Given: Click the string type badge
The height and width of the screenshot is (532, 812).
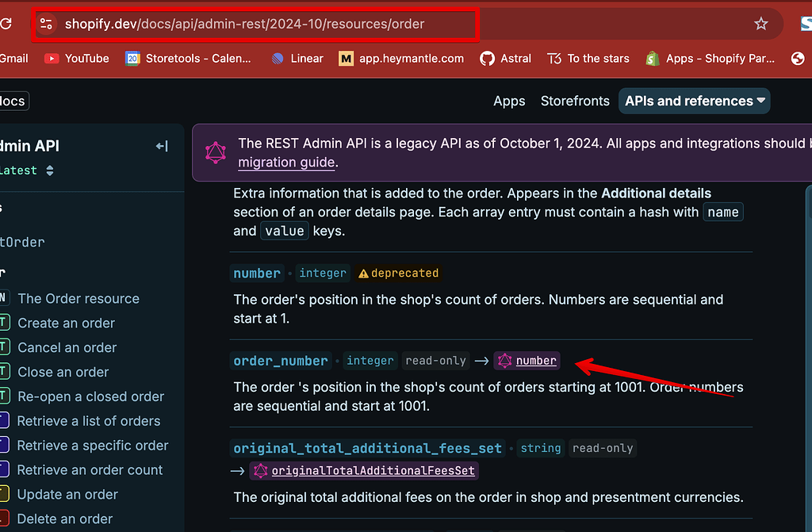Looking at the screenshot, I should point(541,448).
